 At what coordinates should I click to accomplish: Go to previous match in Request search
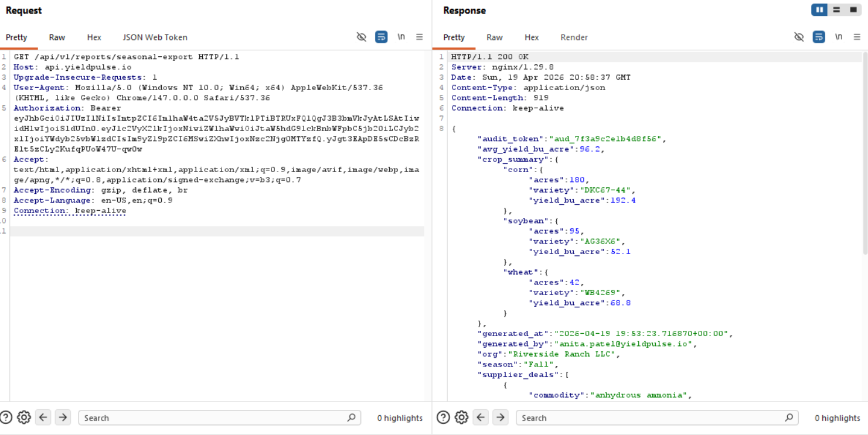(43, 417)
